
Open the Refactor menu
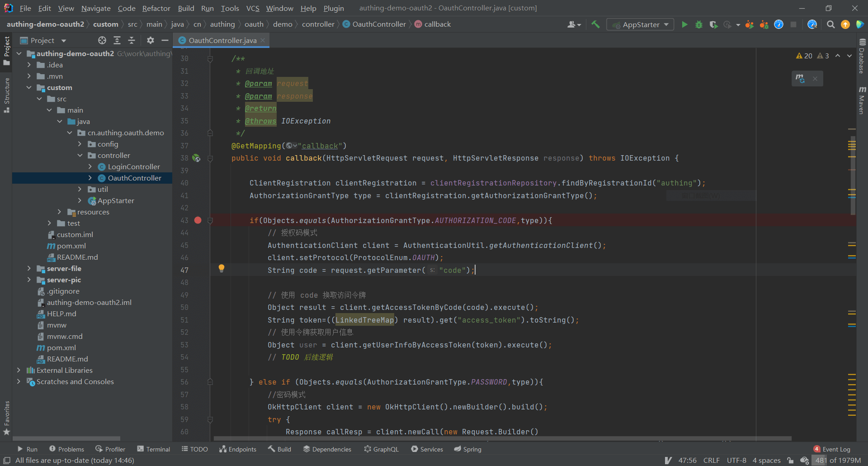[156, 8]
